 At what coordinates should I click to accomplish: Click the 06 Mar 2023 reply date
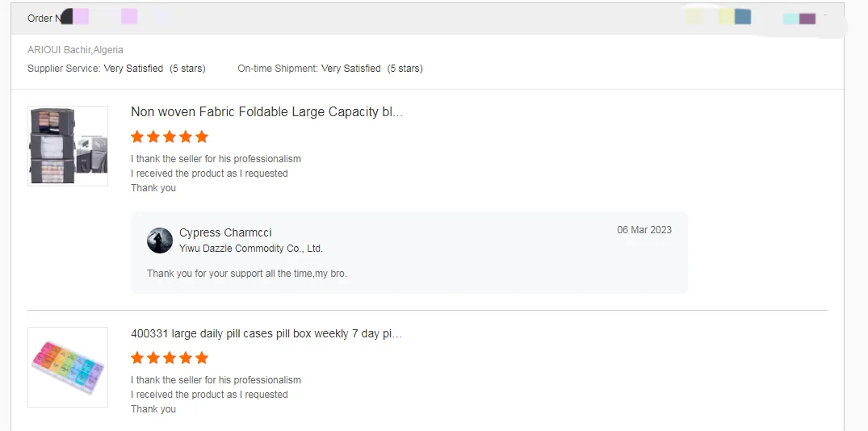point(644,230)
